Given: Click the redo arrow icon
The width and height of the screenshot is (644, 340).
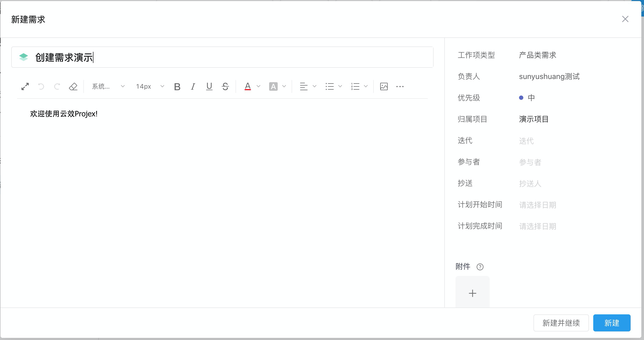Looking at the screenshot, I should [x=57, y=86].
